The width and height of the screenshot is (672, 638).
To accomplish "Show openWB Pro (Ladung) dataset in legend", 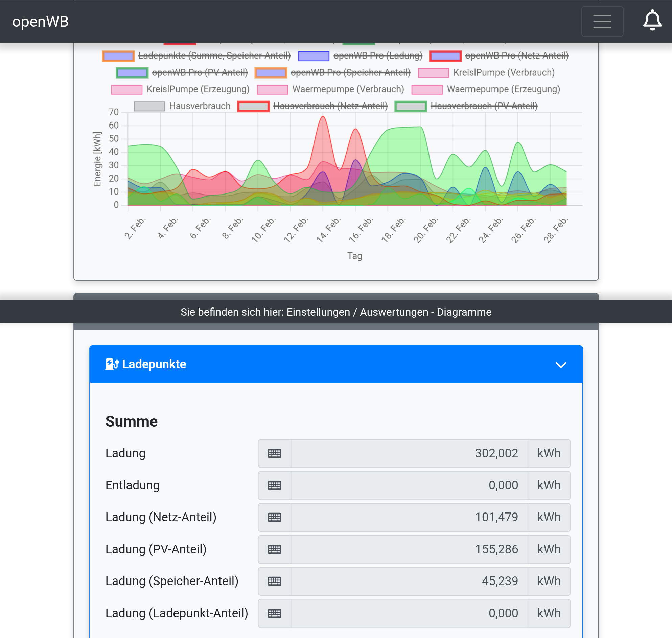I will (x=377, y=56).
